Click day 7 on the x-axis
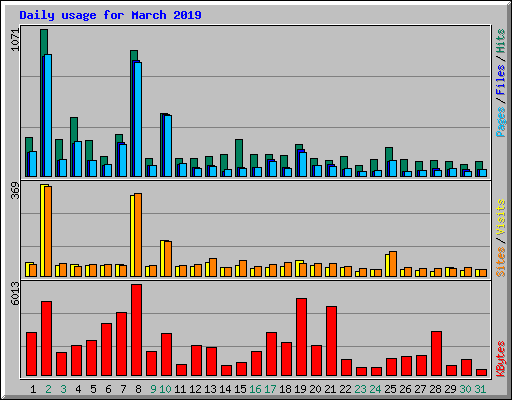The height and width of the screenshot is (400, 512). point(123,389)
